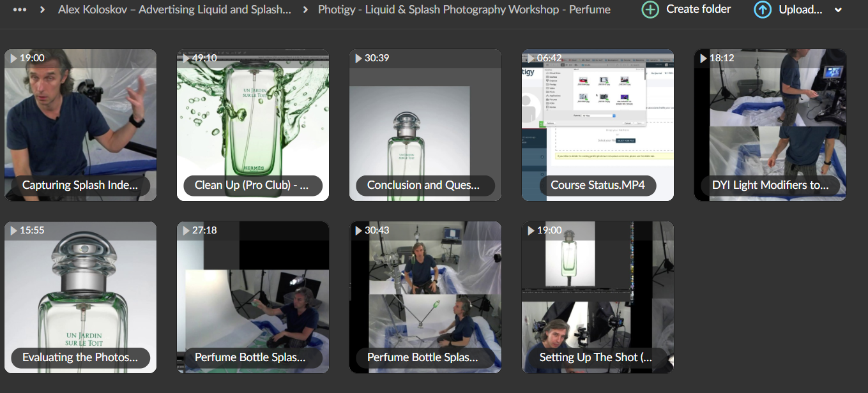The width and height of the screenshot is (868, 393).
Task: Open the Course Status.MP4 thumbnail
Action: coord(597,124)
